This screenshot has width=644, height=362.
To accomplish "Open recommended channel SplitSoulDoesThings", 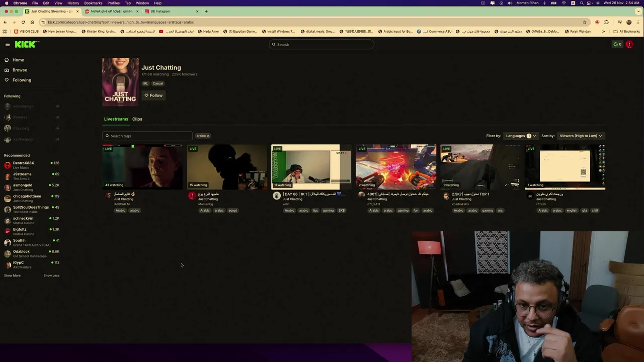I will [x=32, y=209].
